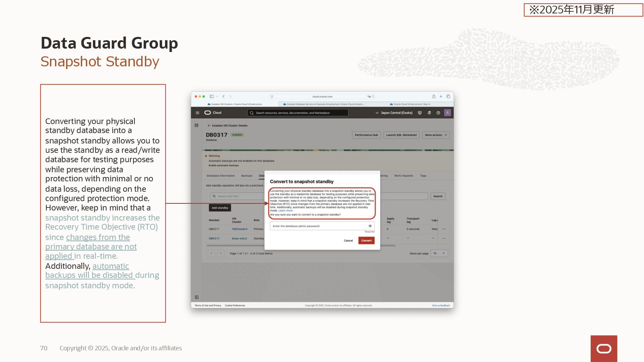This screenshot has width=644, height=362.
Task: Click the notifications bell icon
Action: point(429,113)
